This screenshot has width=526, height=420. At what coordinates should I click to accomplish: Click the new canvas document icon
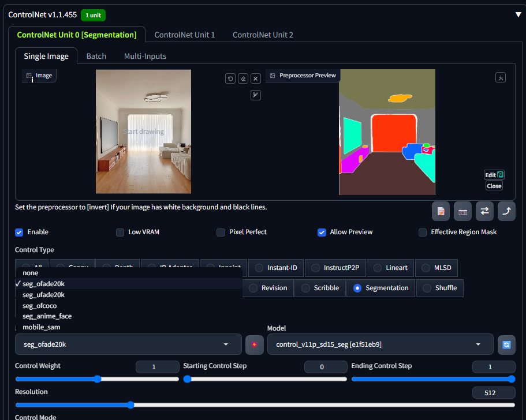[x=441, y=212]
